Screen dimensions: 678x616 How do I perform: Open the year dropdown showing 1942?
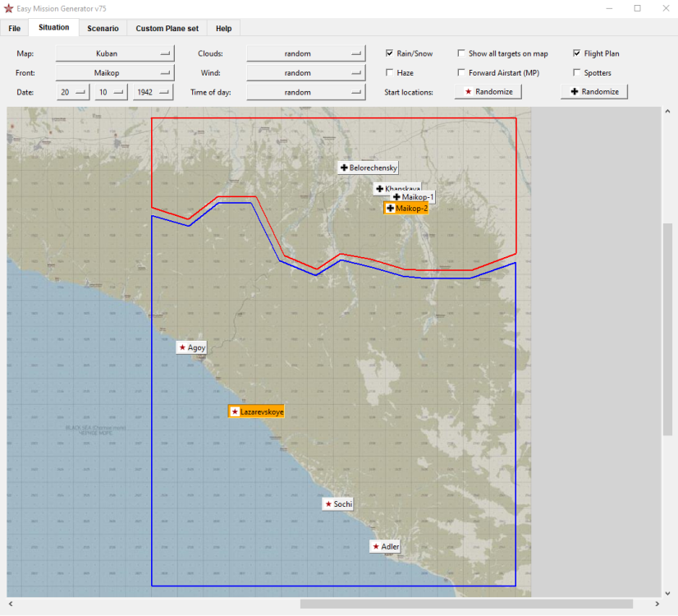click(153, 93)
